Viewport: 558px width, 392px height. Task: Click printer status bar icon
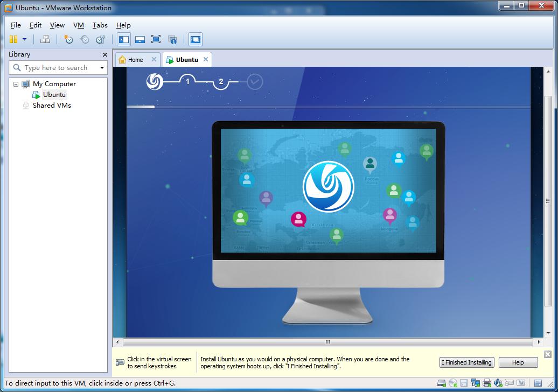click(486, 383)
